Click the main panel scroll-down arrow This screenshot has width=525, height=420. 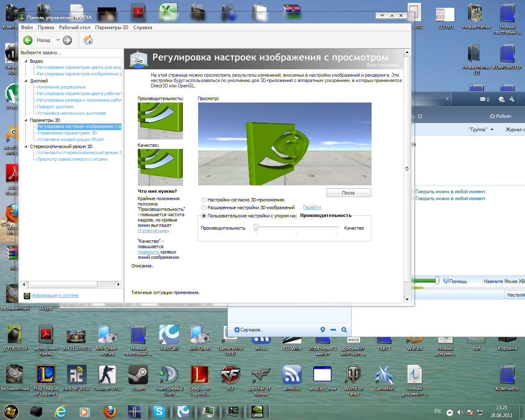point(407,299)
